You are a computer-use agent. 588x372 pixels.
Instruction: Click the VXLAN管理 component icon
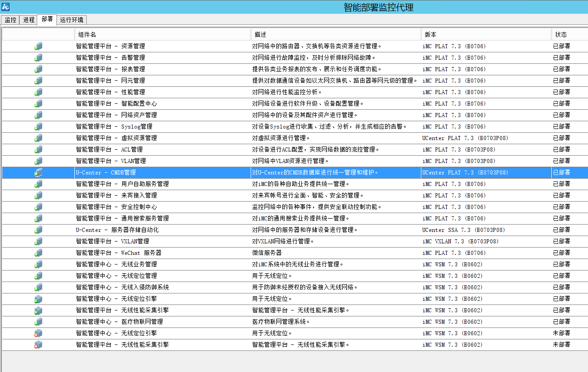tap(39, 241)
